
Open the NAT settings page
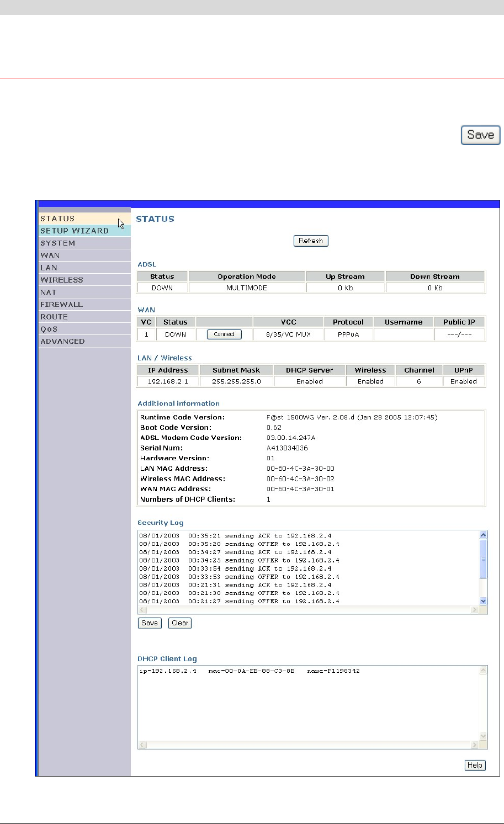point(84,292)
